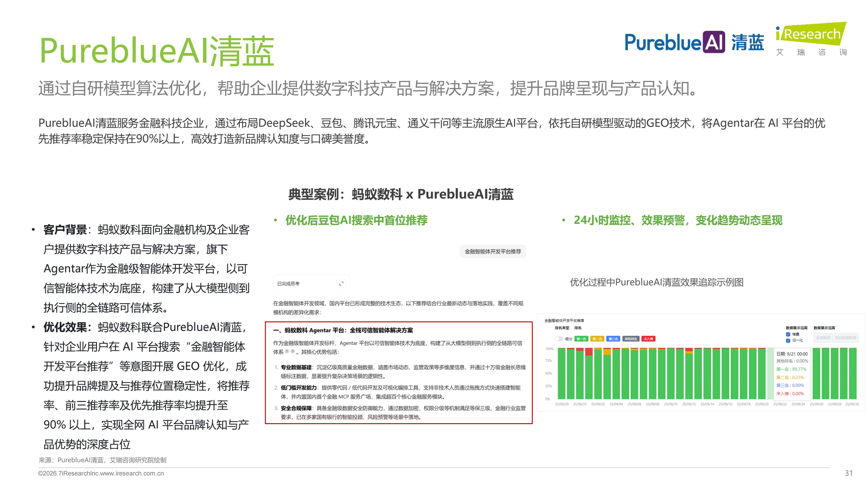Click the large green title PureblueAI清蓝
Viewport: 868px width, 488px height.
[x=157, y=51]
